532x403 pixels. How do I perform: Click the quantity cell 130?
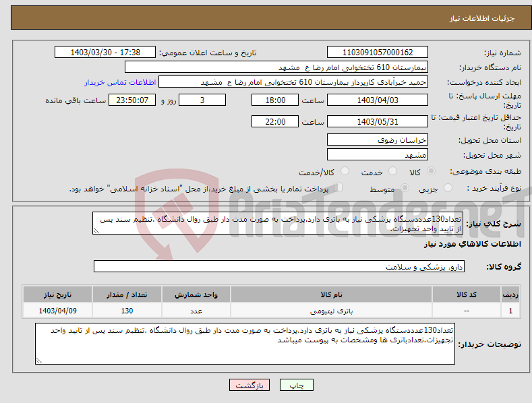(x=127, y=311)
